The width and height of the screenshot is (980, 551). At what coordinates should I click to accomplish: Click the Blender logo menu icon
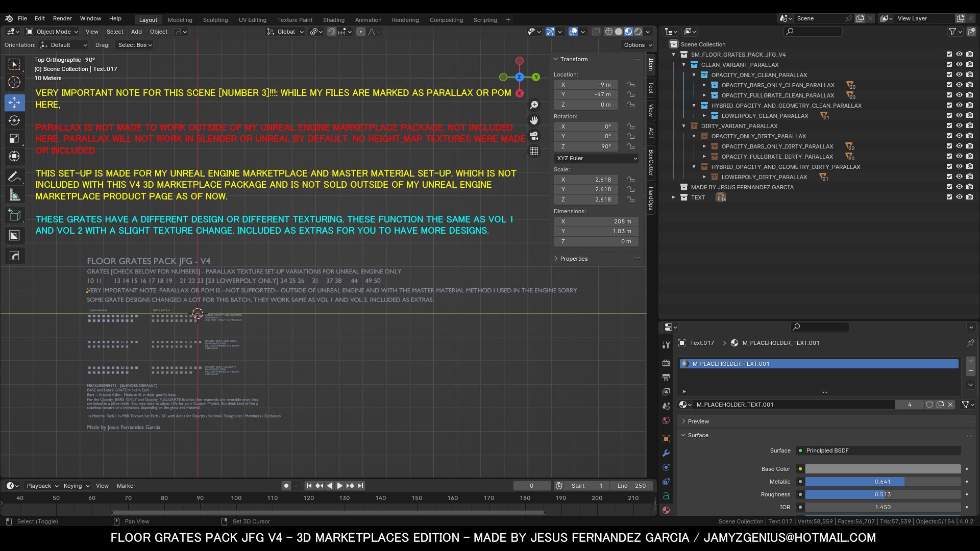(9, 18)
